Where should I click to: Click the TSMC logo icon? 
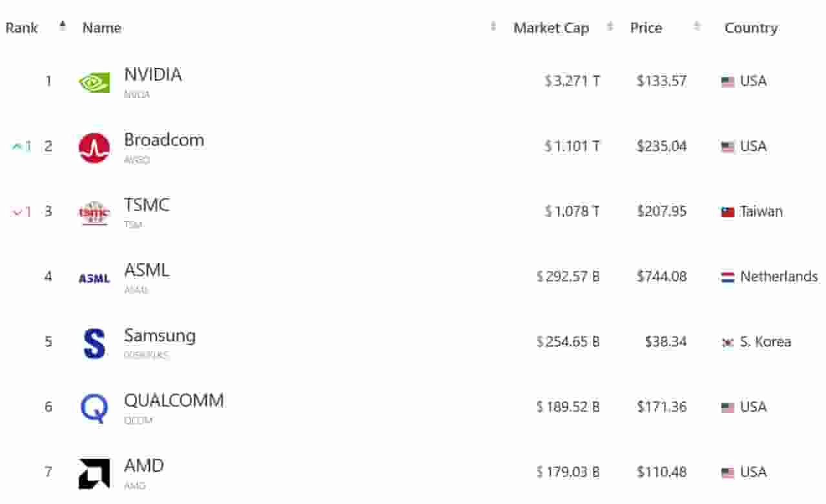click(x=94, y=212)
